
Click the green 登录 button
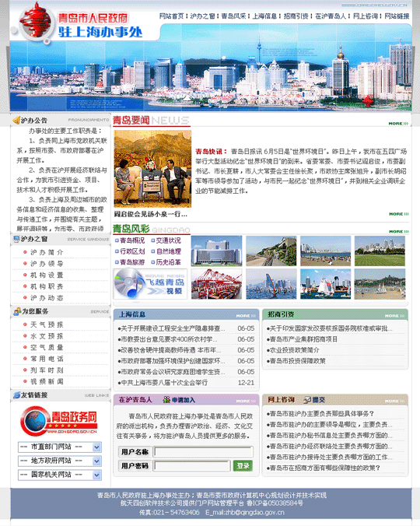243,465
